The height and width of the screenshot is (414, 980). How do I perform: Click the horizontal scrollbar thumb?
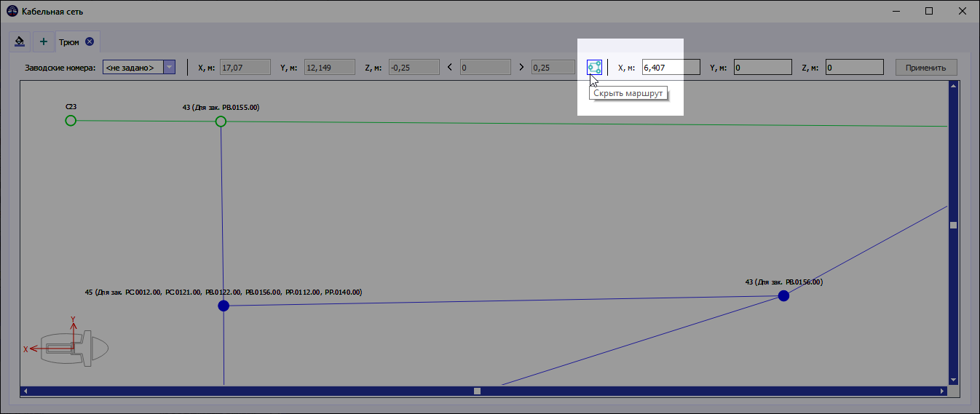point(478,391)
